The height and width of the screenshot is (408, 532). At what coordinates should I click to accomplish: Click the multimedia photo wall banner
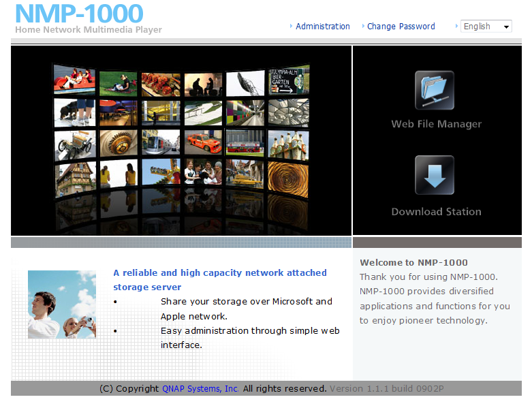tap(181, 140)
